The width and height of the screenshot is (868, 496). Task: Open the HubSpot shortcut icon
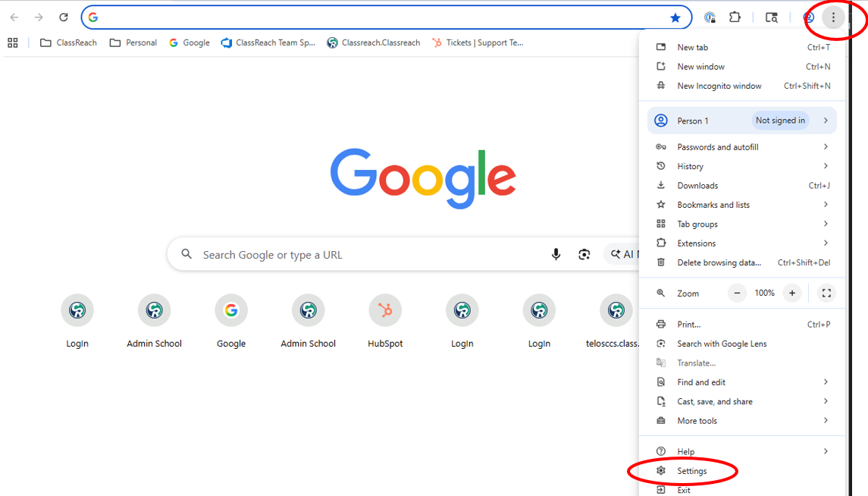point(384,310)
